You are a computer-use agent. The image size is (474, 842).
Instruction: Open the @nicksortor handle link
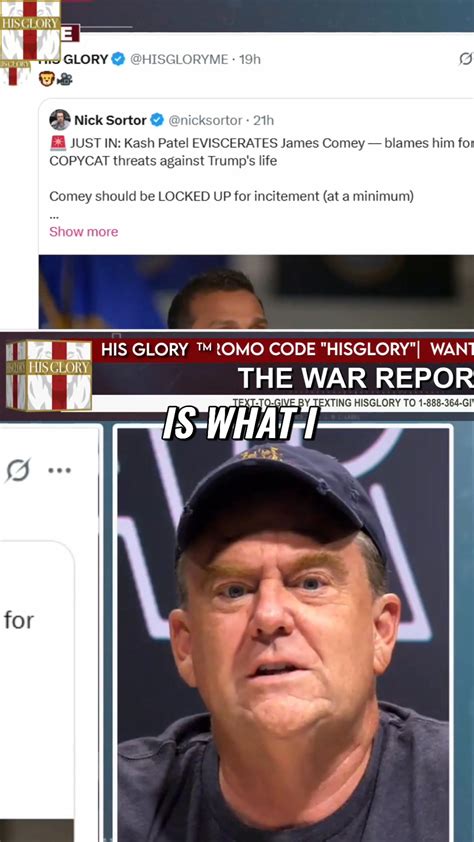coord(205,120)
